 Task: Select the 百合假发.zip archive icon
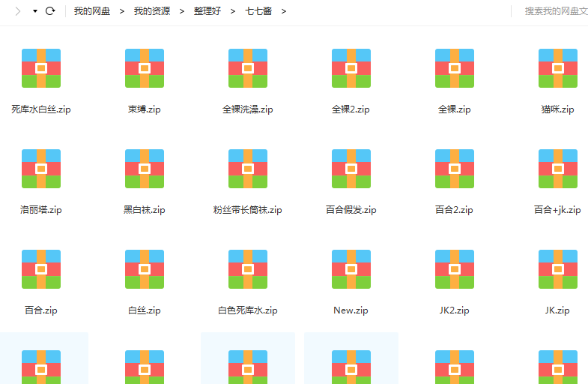click(x=351, y=169)
